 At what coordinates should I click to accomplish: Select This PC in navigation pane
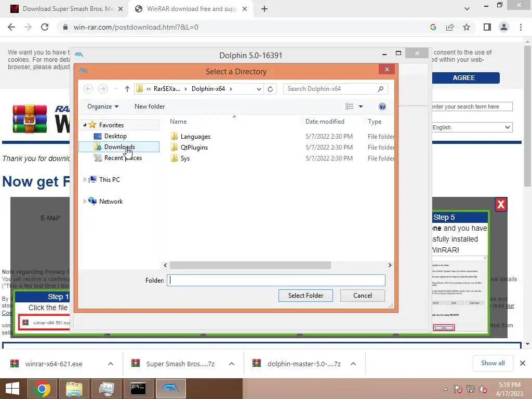point(109,179)
